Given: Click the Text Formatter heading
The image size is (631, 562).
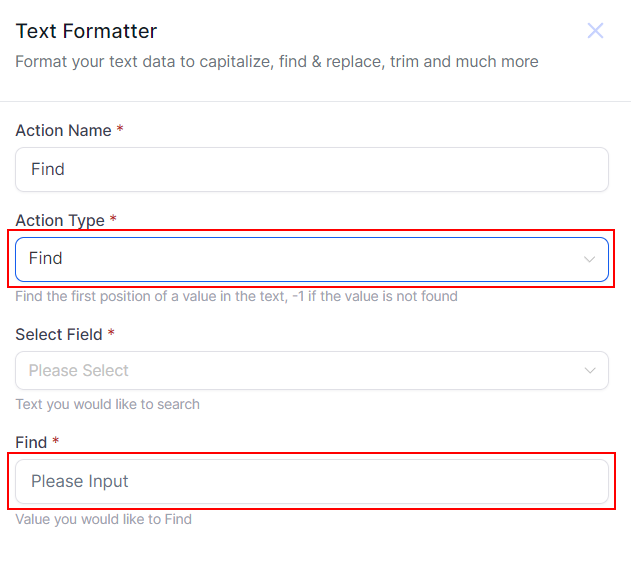Looking at the screenshot, I should pyautogui.click(x=86, y=31).
